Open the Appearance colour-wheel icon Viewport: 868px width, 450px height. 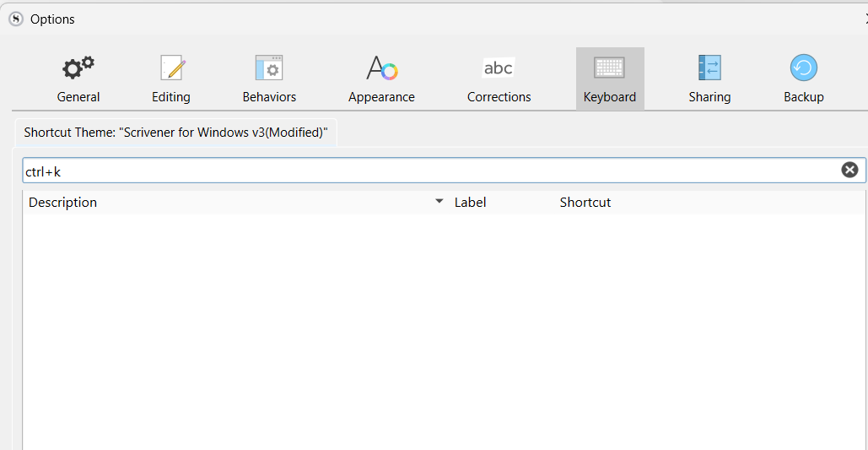(x=381, y=68)
